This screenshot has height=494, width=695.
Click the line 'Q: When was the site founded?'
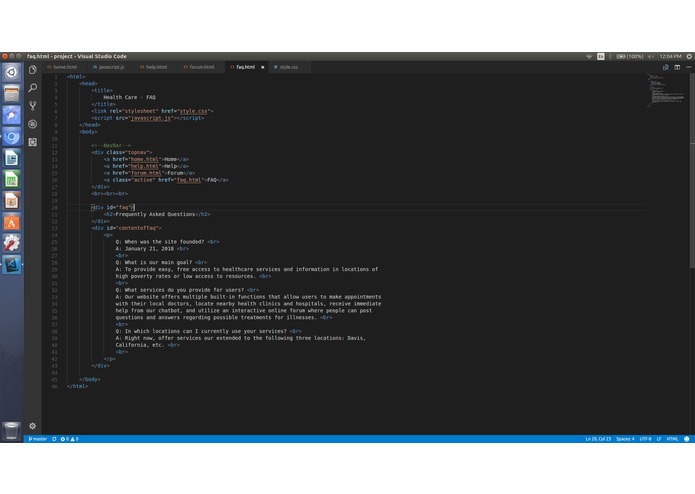coord(160,242)
